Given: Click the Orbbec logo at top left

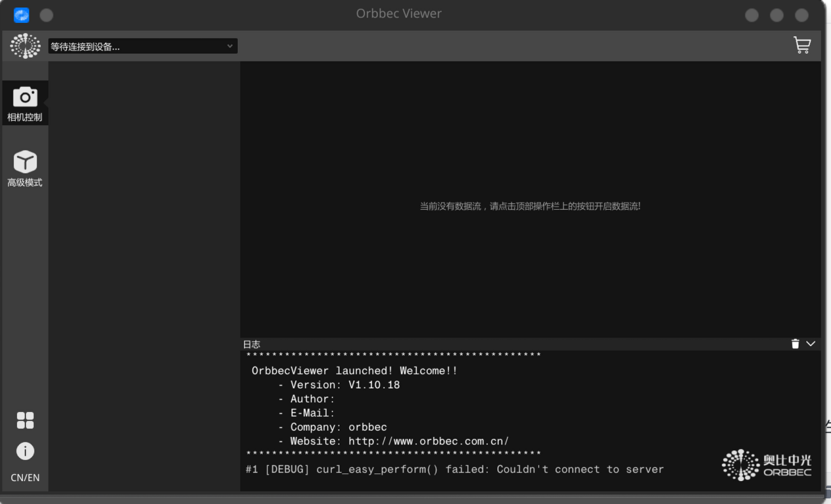Looking at the screenshot, I should [25, 46].
